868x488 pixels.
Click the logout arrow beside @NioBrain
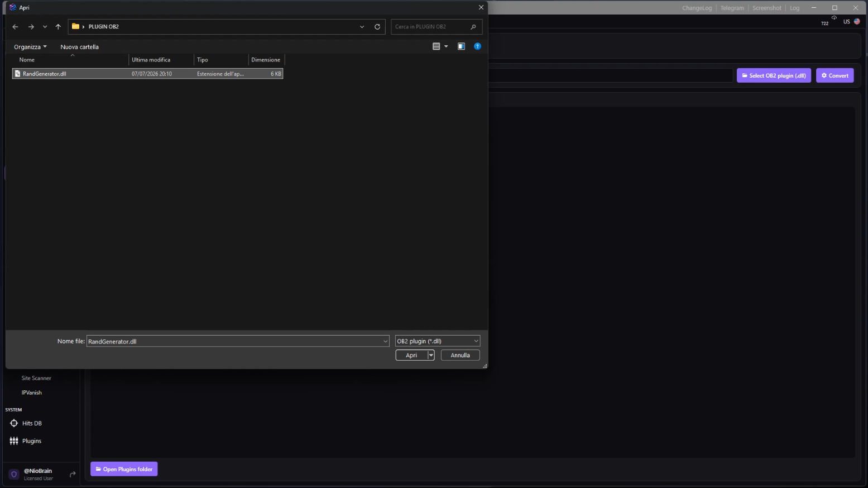click(73, 474)
